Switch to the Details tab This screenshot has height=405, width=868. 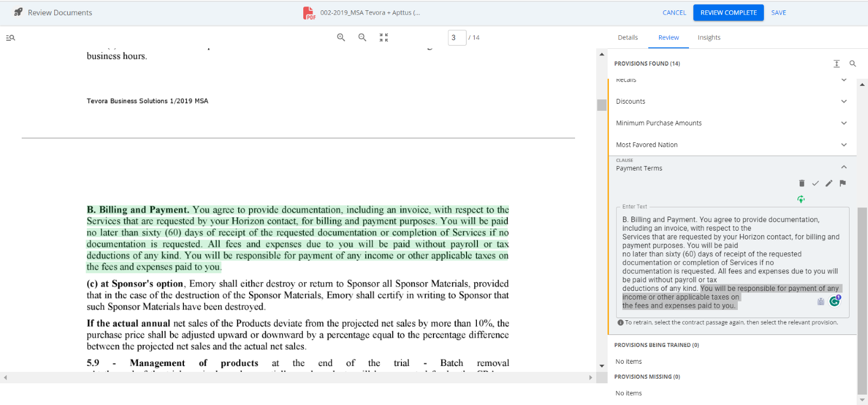coord(628,37)
